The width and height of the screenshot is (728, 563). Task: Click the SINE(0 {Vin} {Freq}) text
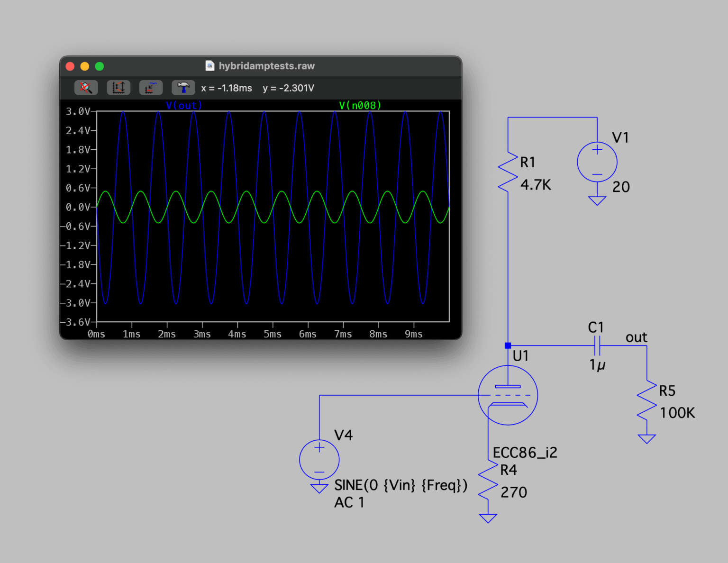click(400, 485)
